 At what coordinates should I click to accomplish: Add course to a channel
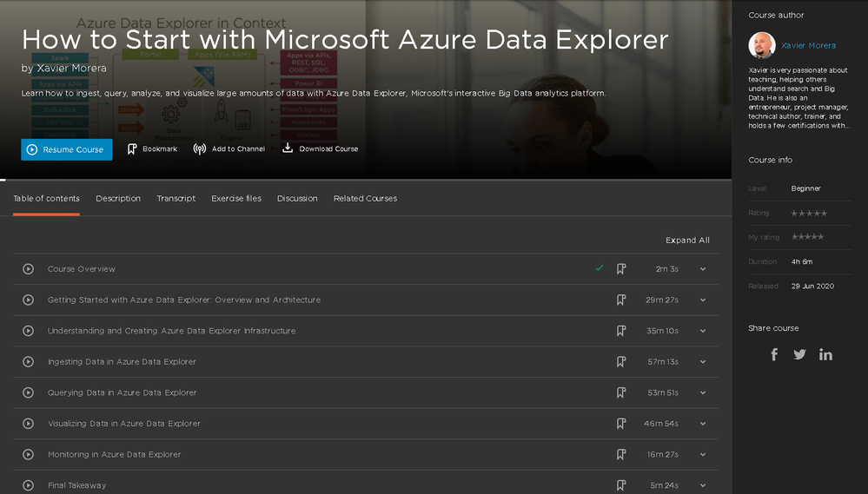coord(229,148)
